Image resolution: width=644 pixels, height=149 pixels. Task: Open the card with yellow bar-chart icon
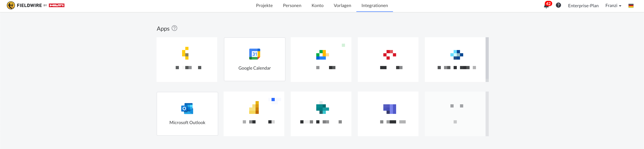(254, 114)
